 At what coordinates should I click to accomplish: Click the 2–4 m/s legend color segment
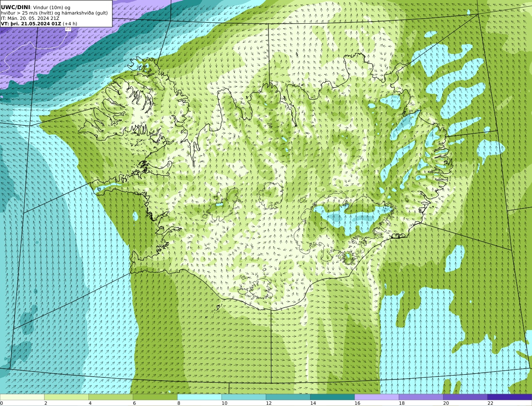point(66,397)
